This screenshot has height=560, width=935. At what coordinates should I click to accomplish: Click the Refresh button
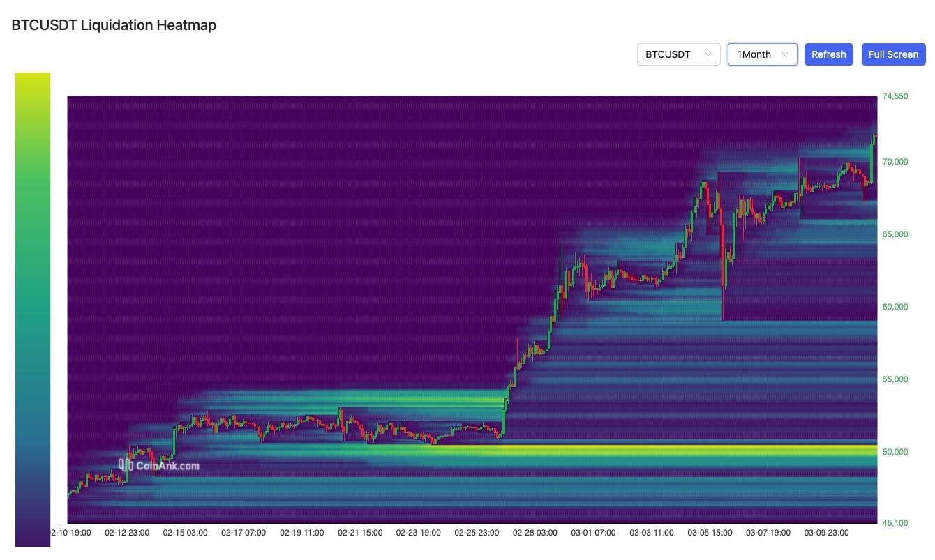(x=828, y=54)
